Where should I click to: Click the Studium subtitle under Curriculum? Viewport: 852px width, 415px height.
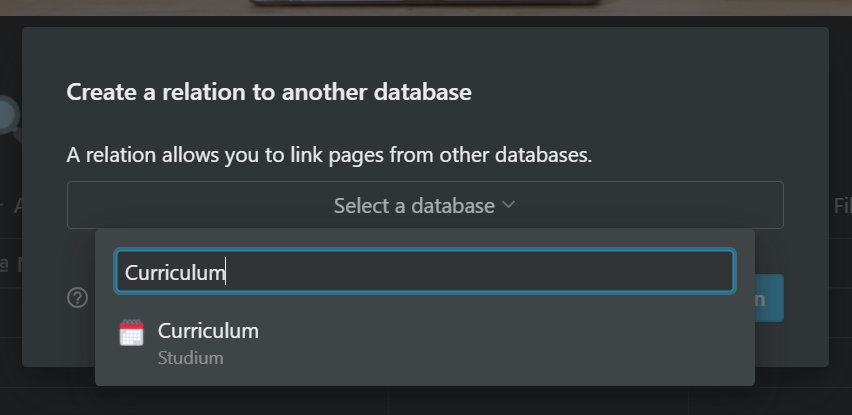(x=190, y=358)
